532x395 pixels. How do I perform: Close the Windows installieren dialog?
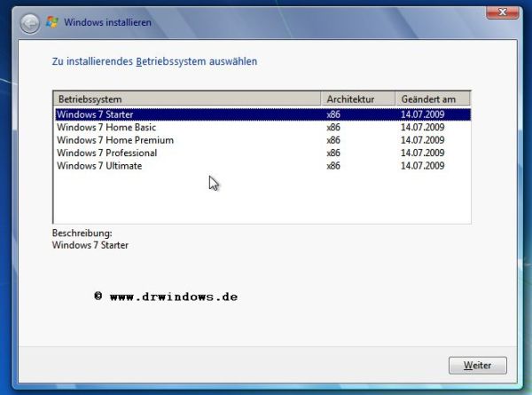pyautogui.click(x=503, y=12)
